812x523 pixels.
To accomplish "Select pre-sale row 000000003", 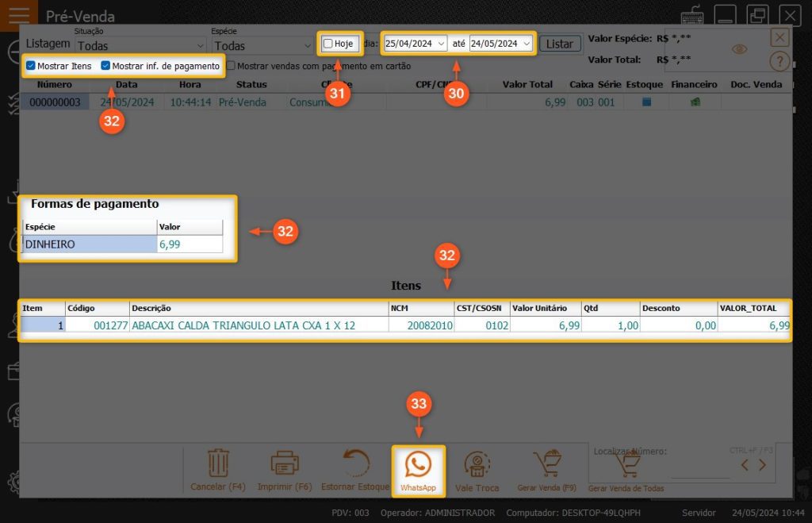I will click(55, 102).
